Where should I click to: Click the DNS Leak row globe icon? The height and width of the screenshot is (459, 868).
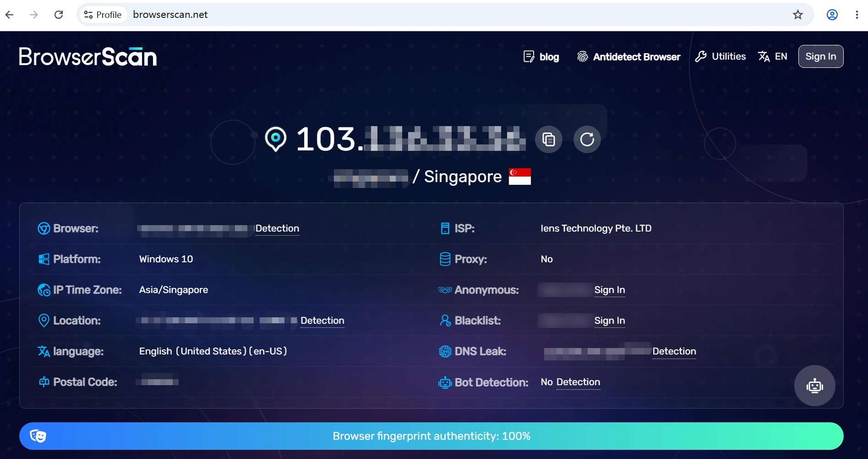point(445,351)
